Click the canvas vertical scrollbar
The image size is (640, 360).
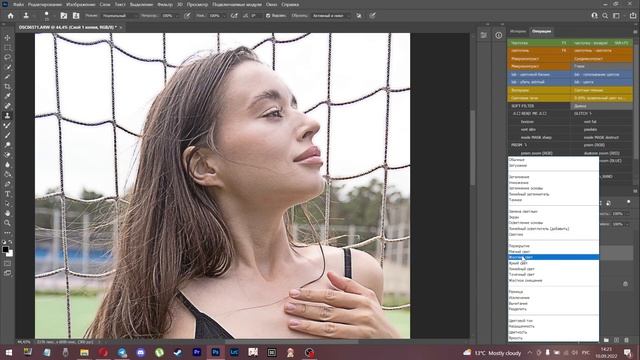(473, 147)
